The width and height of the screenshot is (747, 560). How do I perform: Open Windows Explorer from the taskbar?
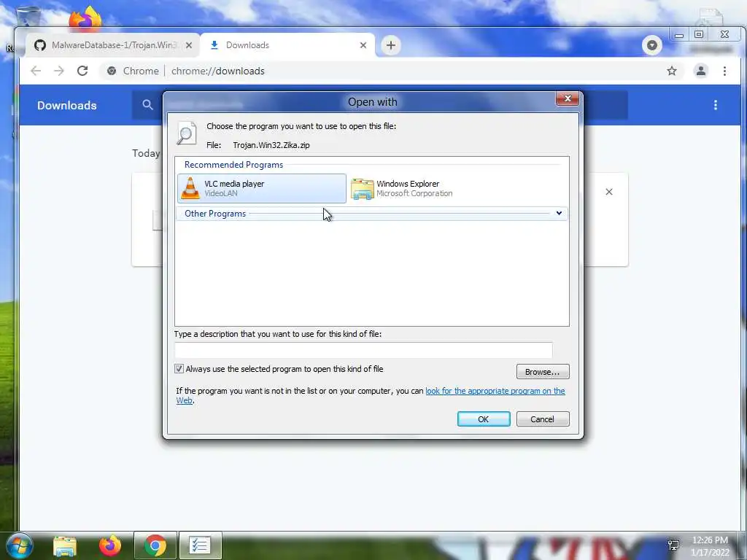tap(65, 545)
